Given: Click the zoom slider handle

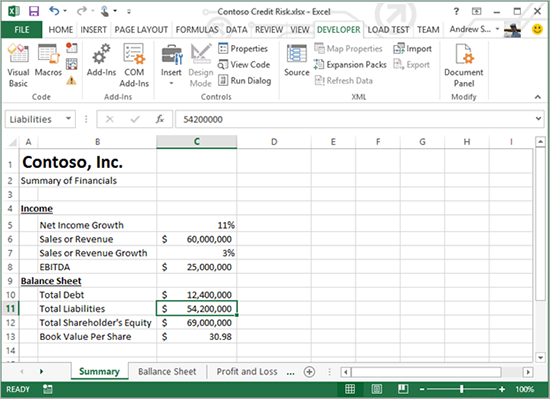Looking at the screenshot, I should click(462, 389).
